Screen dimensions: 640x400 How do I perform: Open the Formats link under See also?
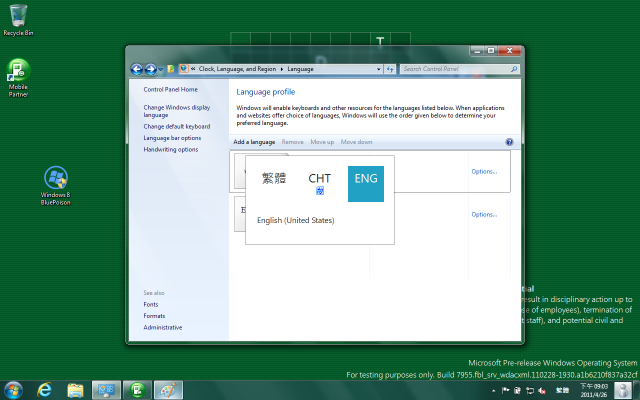click(x=154, y=316)
